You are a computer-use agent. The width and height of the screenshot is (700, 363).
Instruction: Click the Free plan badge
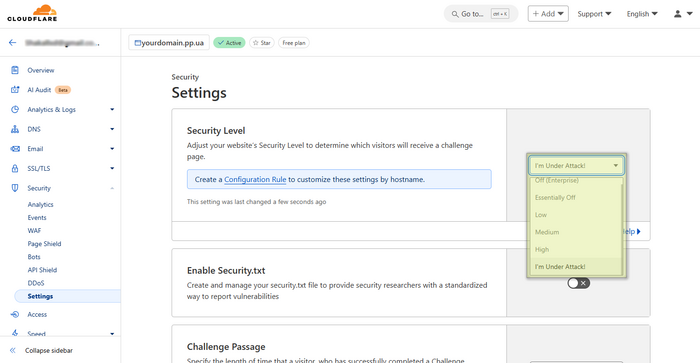coord(294,43)
